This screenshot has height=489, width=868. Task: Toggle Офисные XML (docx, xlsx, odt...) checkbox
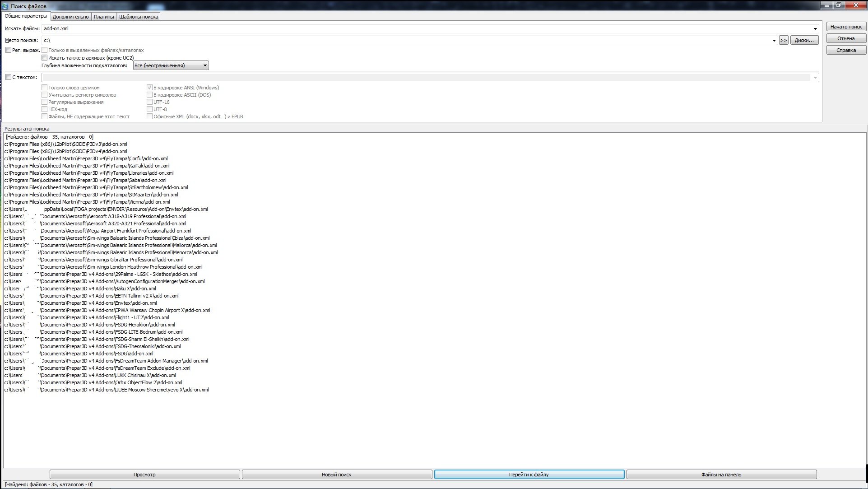pos(149,116)
